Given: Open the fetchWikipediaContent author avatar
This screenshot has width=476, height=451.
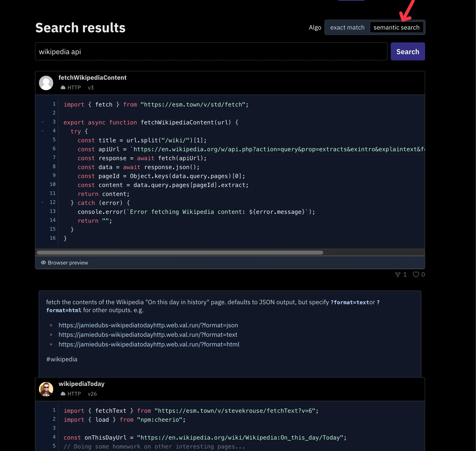Looking at the screenshot, I should pos(46,83).
